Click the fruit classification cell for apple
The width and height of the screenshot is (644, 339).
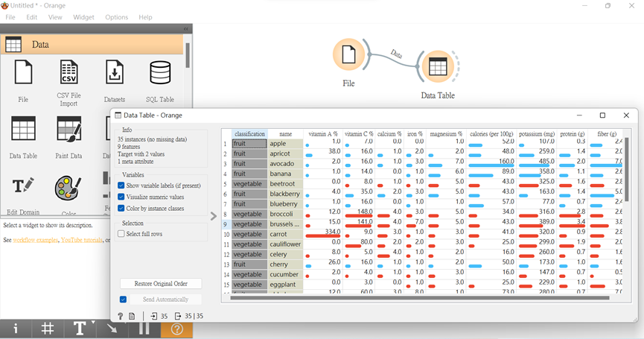[249, 143]
